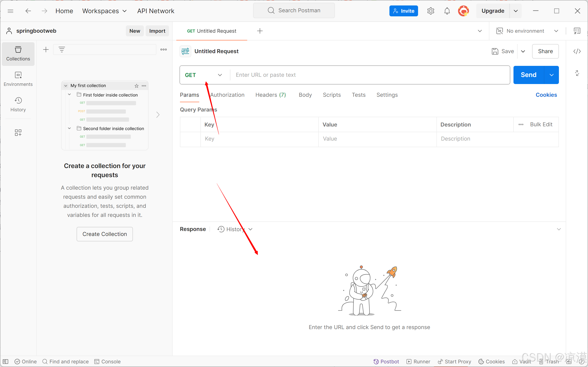Open a new request tab with plus
Viewport: 588px width, 367px height.
(260, 31)
